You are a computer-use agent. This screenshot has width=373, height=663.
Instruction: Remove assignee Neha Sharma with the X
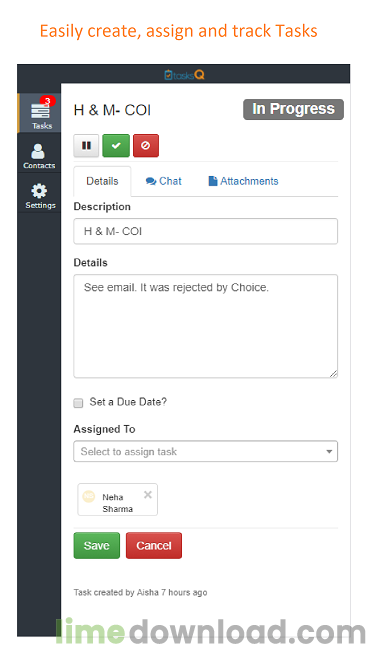click(148, 495)
